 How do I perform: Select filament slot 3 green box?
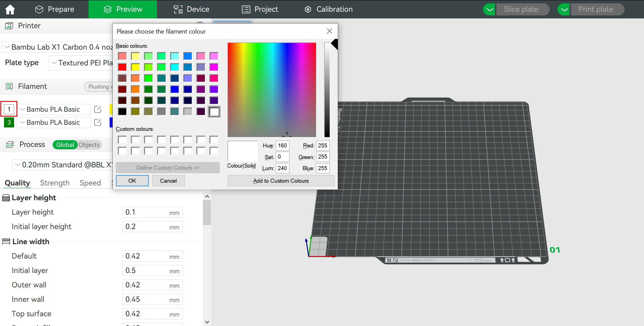tap(9, 122)
